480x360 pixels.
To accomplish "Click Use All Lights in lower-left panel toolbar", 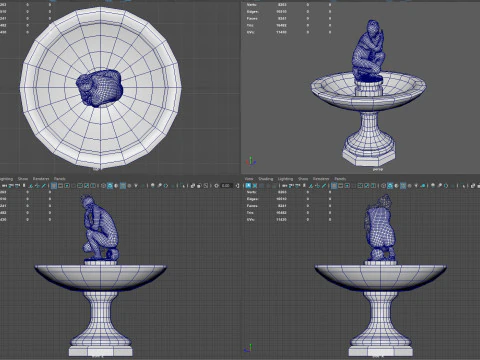I will pyautogui.click(x=136, y=186).
